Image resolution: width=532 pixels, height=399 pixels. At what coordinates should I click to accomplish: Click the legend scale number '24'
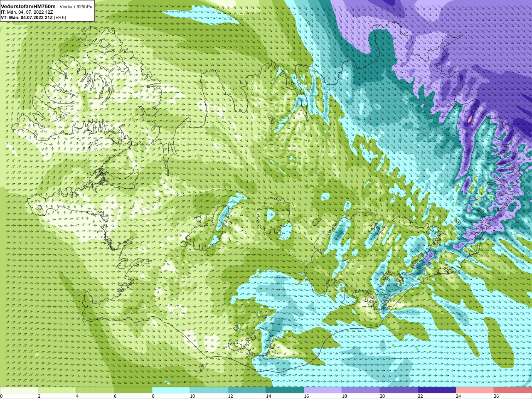(458, 396)
